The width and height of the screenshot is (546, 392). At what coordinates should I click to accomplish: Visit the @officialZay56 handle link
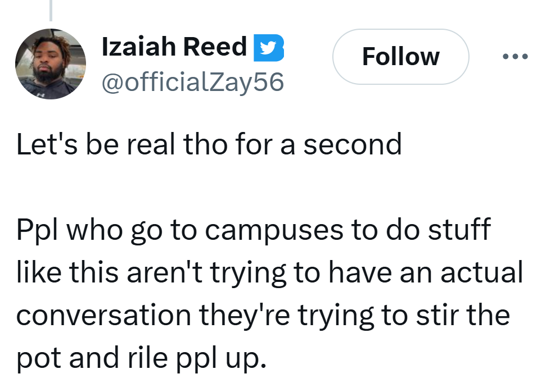tap(192, 83)
